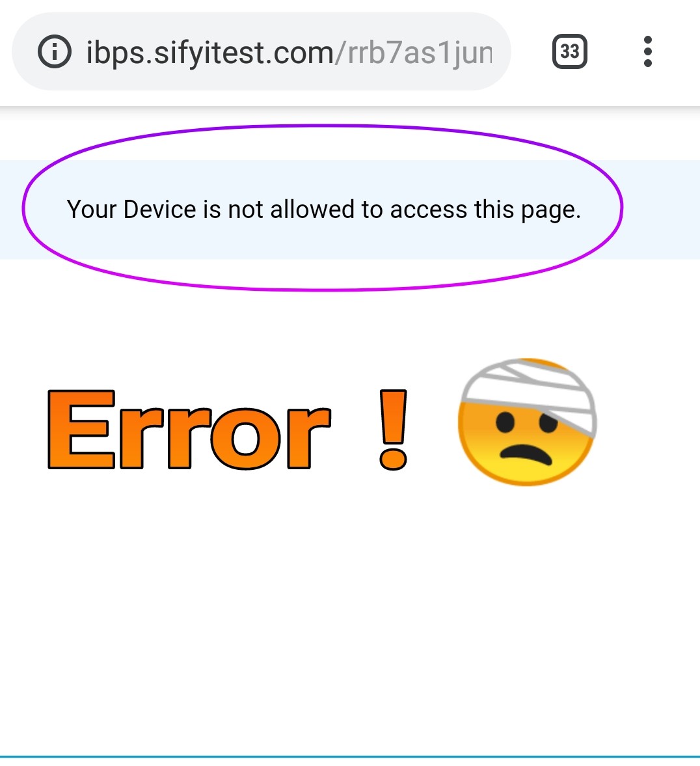Click the capital "E" in the Error heading
The height and width of the screenshot is (766, 700).
pos(81,429)
